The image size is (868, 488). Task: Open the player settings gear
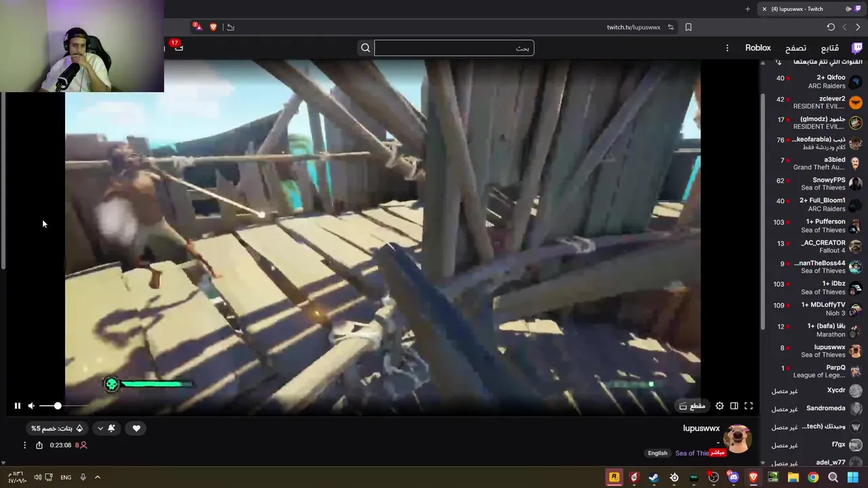pos(719,406)
